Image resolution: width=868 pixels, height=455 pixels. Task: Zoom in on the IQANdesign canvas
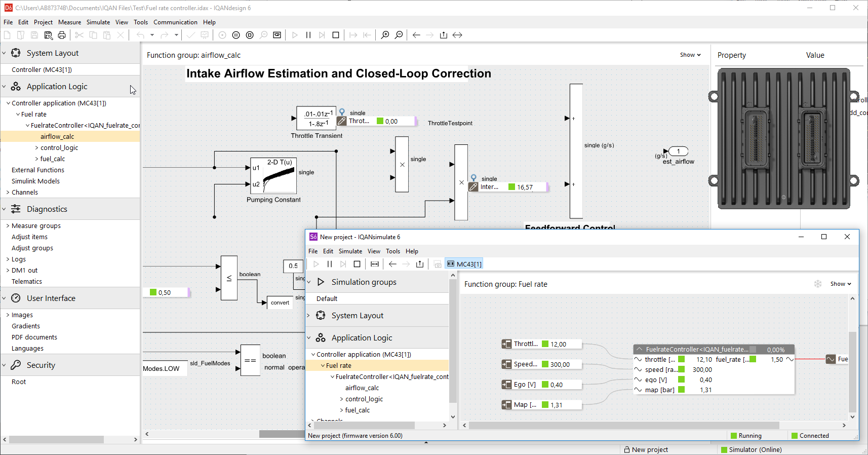(x=385, y=35)
